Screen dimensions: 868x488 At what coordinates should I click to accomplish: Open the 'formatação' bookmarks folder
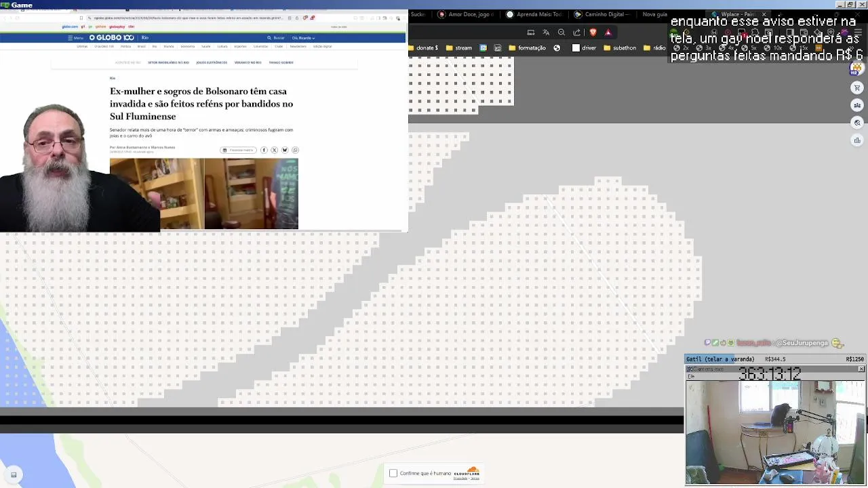(526, 48)
